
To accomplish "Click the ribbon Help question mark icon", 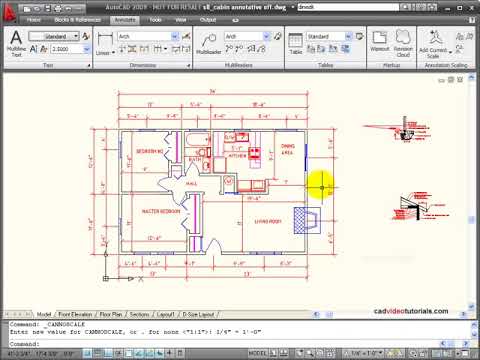I will 472,20.
